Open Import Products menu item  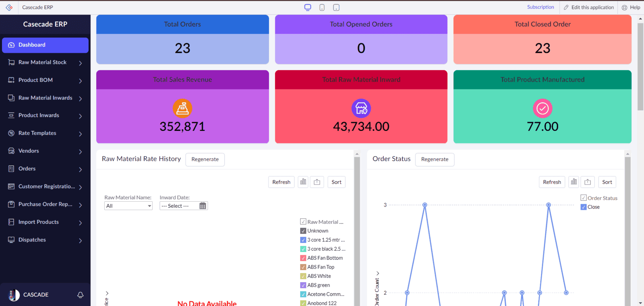pos(45,222)
